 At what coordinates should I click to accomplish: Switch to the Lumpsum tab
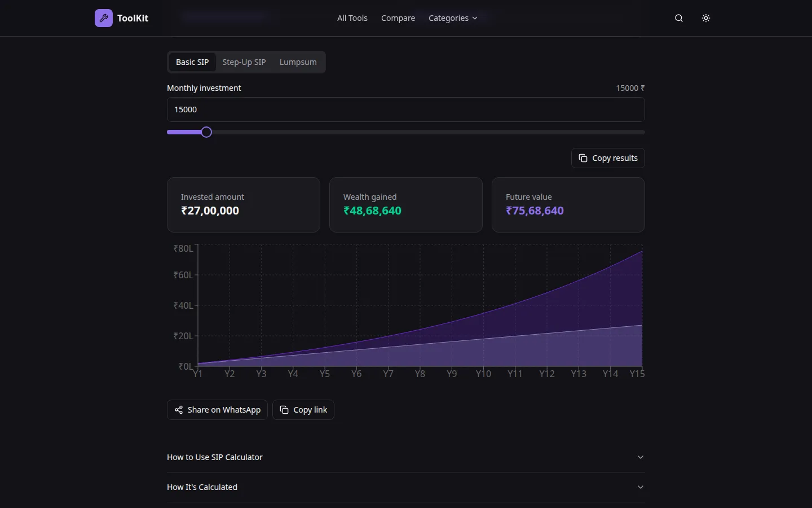pos(298,62)
